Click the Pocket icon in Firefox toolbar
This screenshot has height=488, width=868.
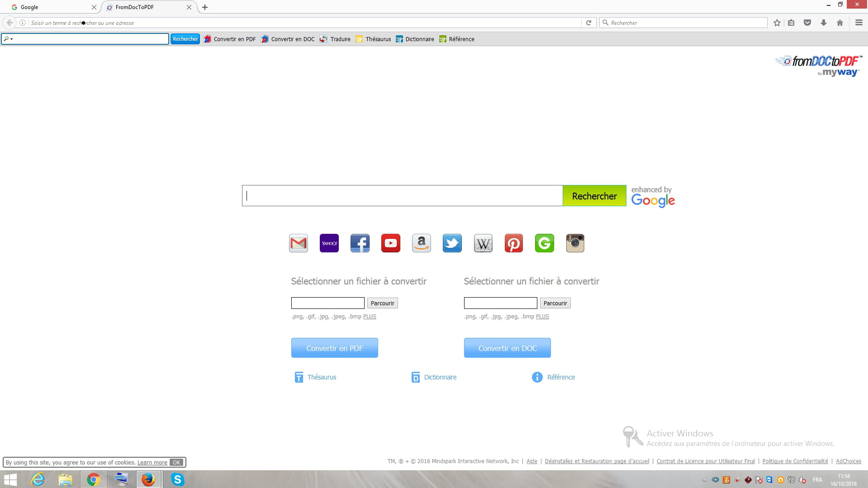(x=807, y=23)
